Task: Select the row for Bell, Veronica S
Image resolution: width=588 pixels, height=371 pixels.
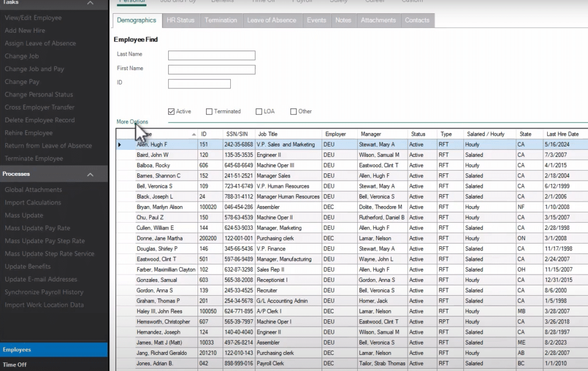Action: pyautogui.click(x=352, y=186)
